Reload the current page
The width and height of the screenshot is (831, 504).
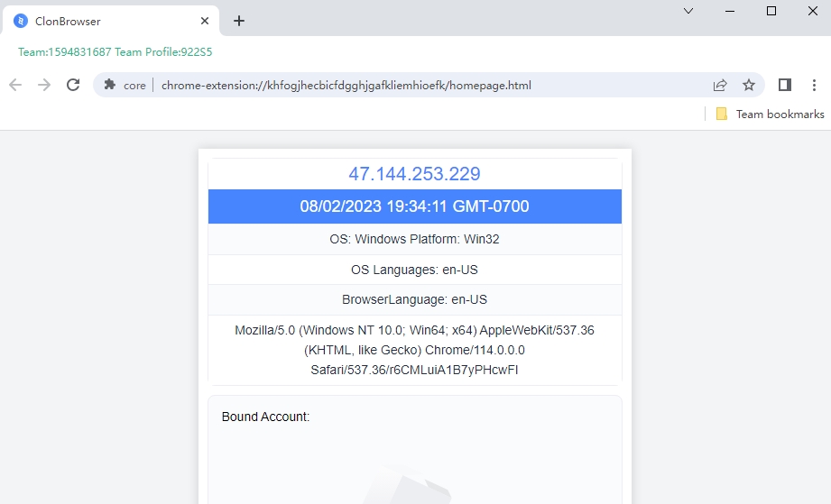(73, 85)
